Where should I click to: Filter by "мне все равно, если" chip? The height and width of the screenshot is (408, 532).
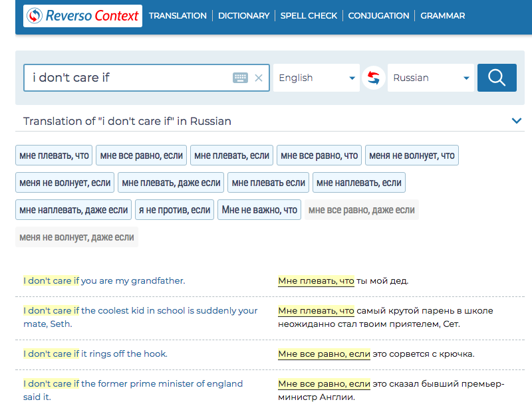[x=141, y=155]
